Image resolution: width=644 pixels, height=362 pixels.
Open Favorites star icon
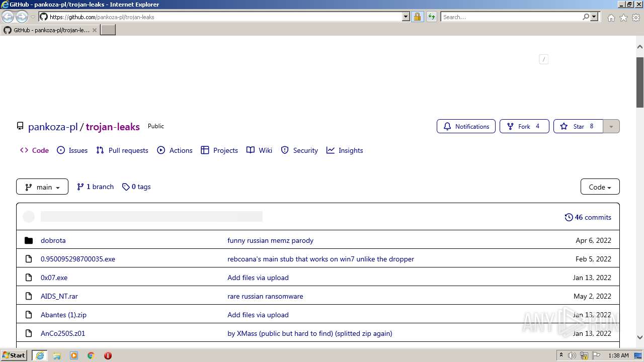pos(623,18)
